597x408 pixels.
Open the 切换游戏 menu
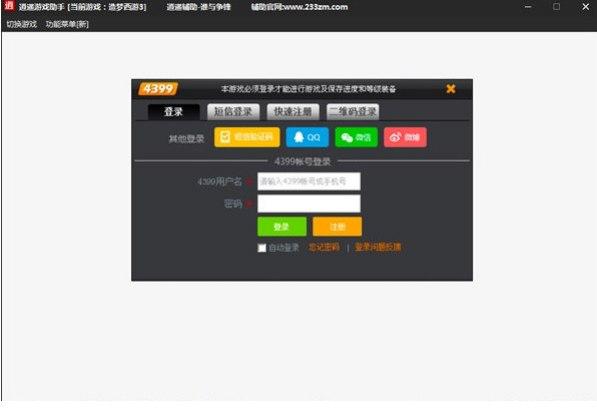tap(22, 24)
